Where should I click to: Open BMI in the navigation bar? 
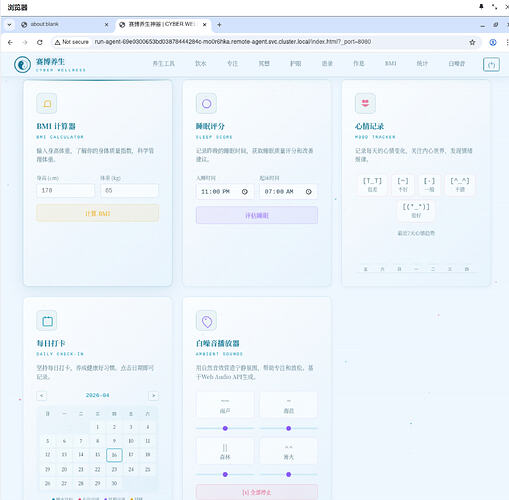tap(390, 64)
